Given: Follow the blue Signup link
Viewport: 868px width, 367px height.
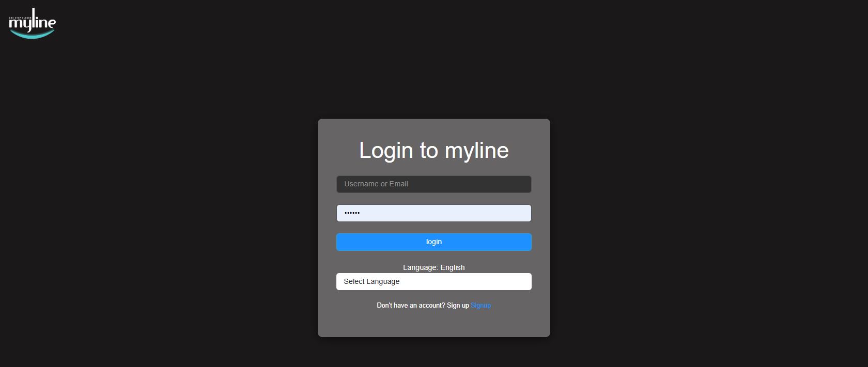Looking at the screenshot, I should coord(481,306).
